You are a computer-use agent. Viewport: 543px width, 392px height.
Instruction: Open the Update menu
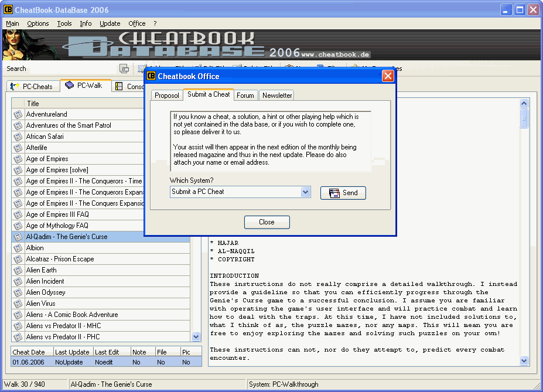pos(110,23)
